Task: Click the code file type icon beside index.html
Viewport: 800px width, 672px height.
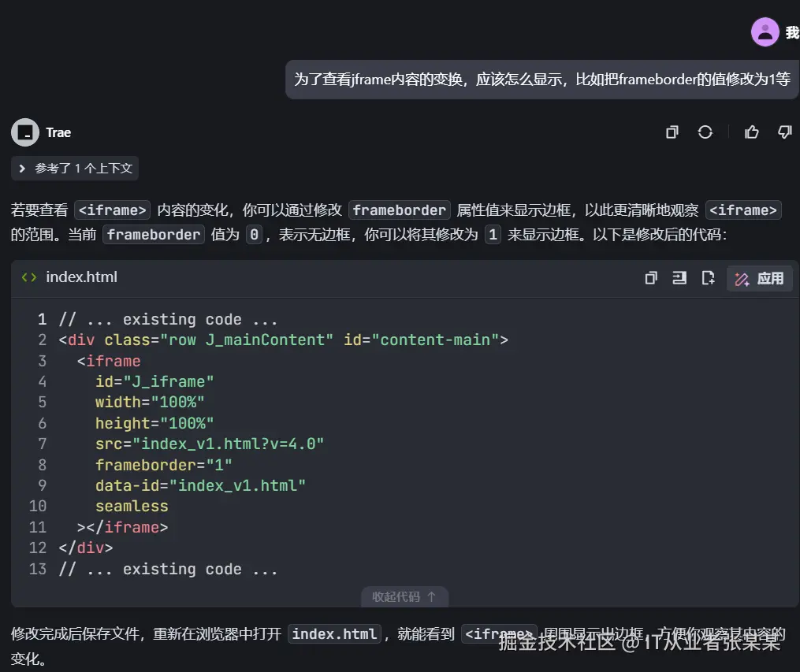Action: click(x=29, y=277)
